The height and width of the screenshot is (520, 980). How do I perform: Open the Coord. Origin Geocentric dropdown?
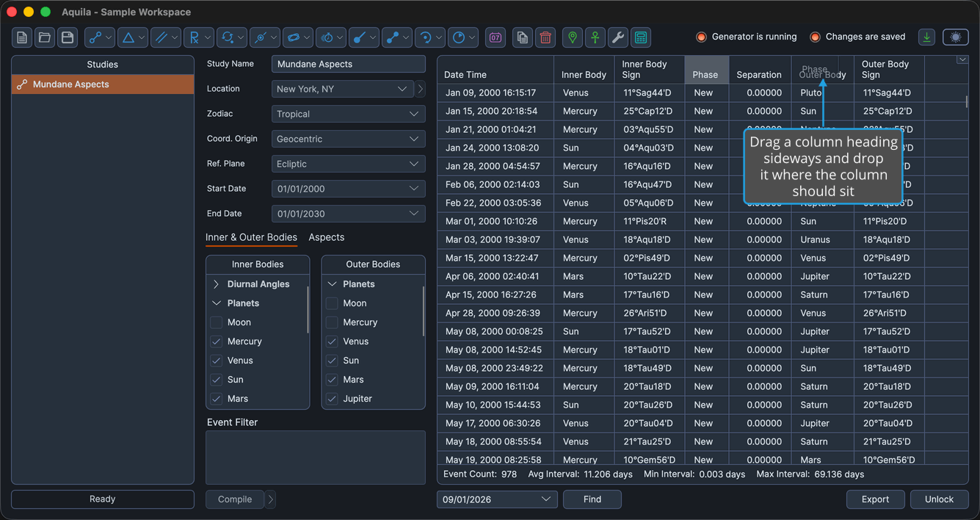coord(349,139)
